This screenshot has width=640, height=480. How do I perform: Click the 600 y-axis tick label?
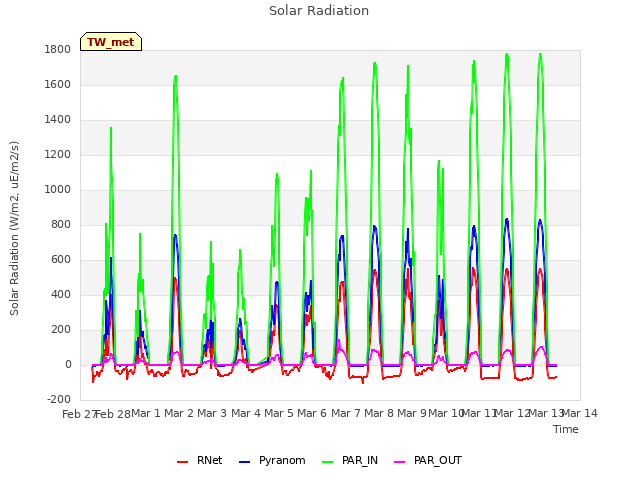coord(61,260)
